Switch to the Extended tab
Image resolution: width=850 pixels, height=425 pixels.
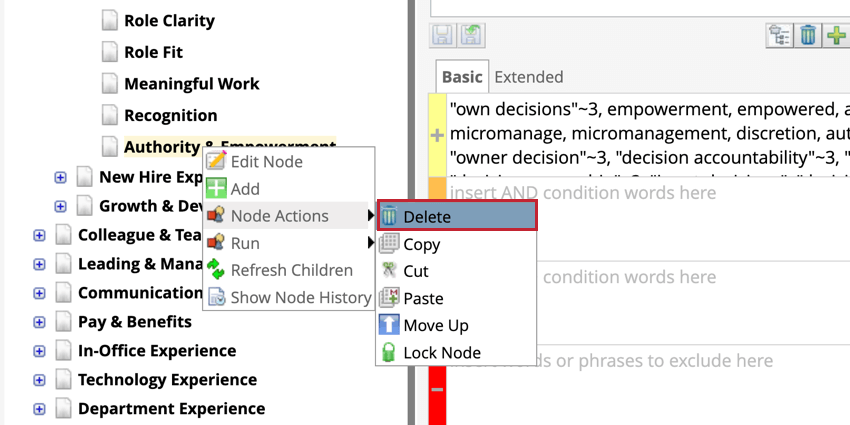tap(529, 77)
